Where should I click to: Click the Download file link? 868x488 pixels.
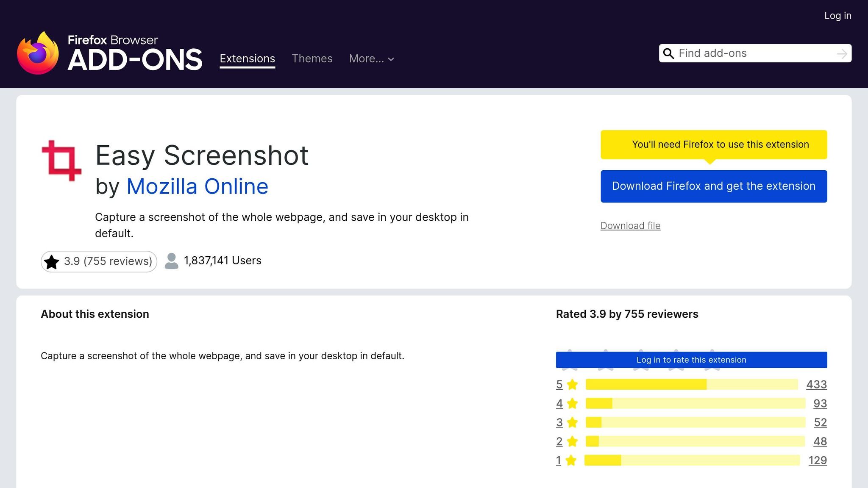[x=630, y=226]
